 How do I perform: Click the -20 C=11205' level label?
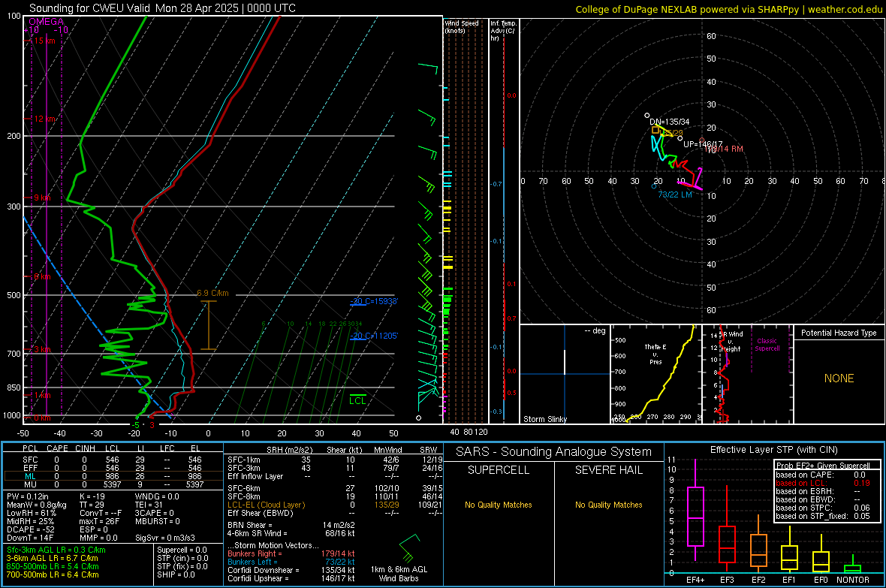374,336
